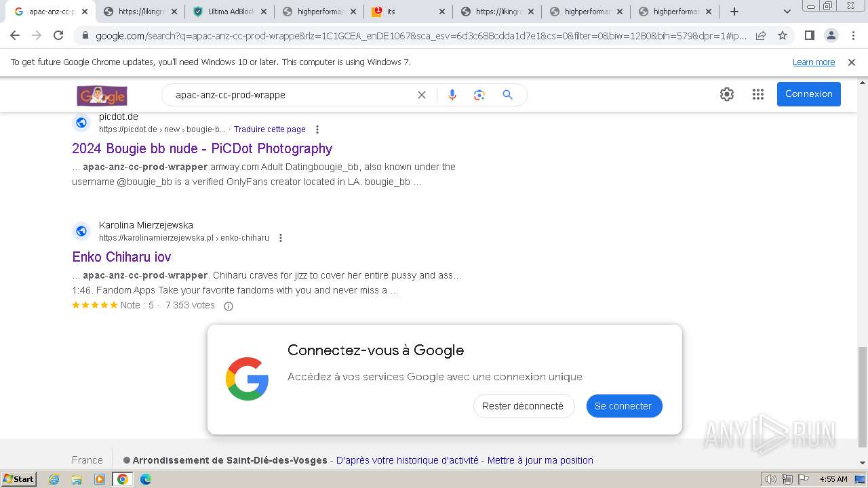The width and height of the screenshot is (868, 488).
Task: Open Microsoft Edge from taskbar
Action: click(145, 479)
